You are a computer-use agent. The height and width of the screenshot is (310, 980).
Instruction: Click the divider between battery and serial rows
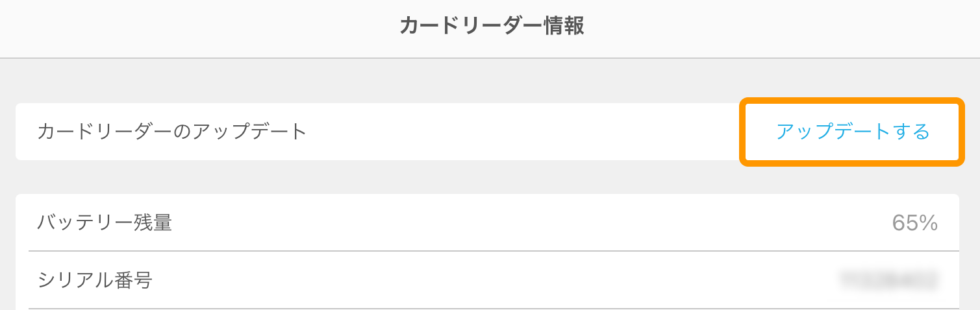point(494,251)
